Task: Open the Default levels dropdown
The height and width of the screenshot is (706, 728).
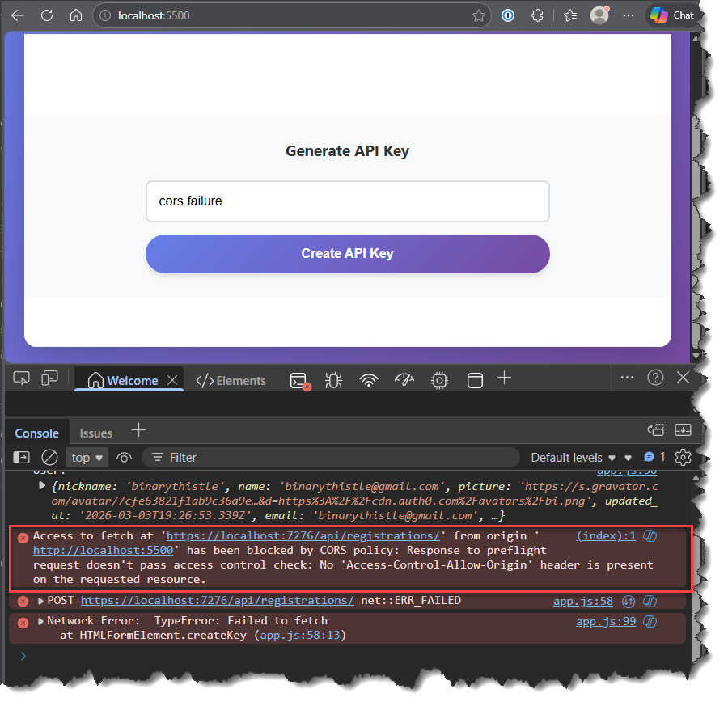Action: point(574,458)
